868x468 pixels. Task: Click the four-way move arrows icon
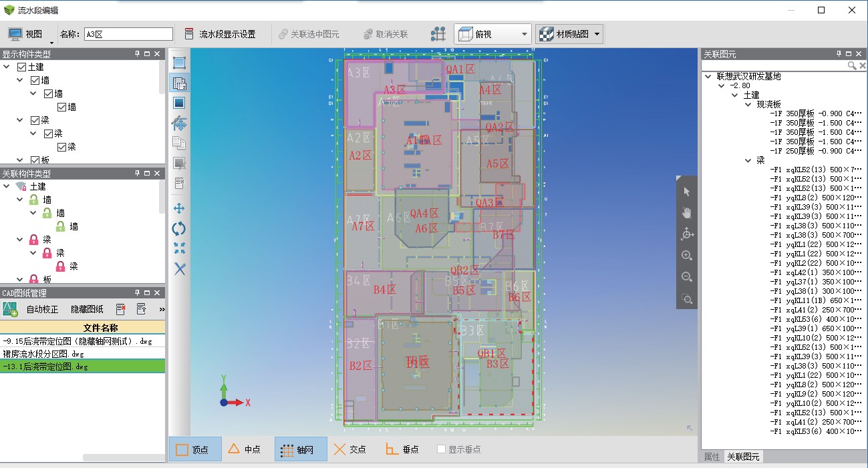[x=179, y=209]
